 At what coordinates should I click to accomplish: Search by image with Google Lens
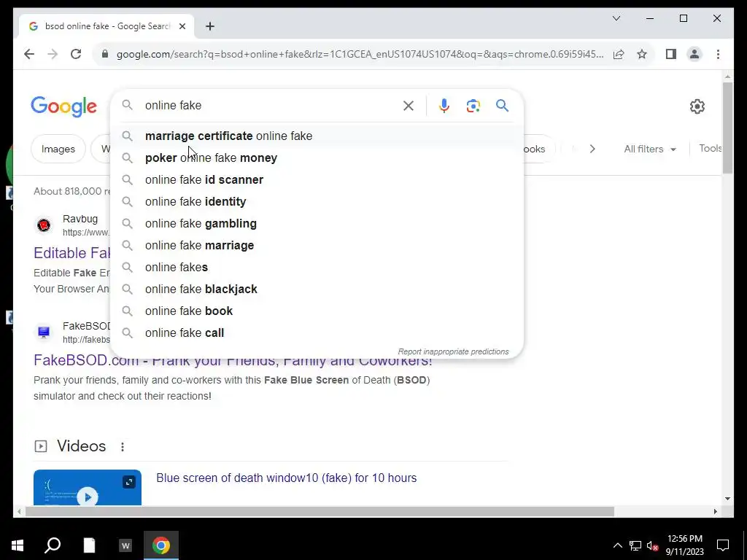tap(473, 106)
